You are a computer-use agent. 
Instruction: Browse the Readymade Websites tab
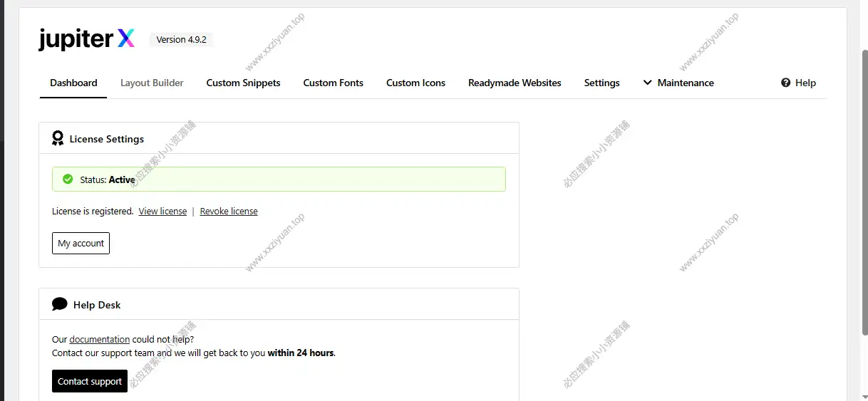(515, 83)
